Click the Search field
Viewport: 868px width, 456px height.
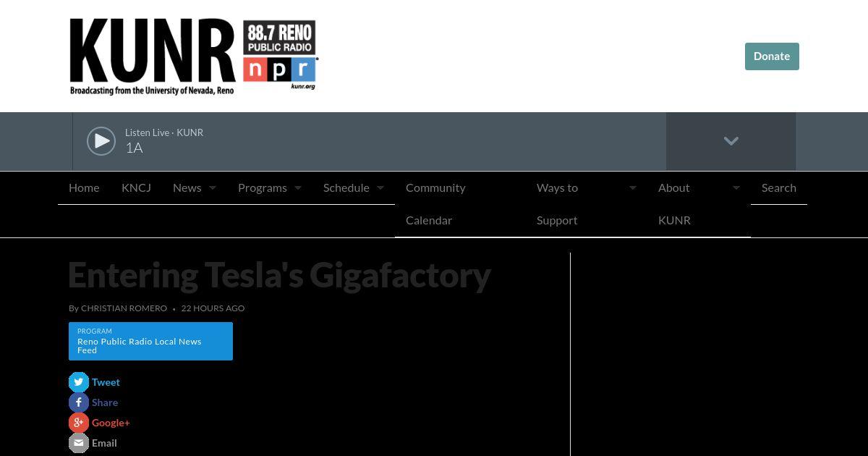pyautogui.click(x=779, y=187)
